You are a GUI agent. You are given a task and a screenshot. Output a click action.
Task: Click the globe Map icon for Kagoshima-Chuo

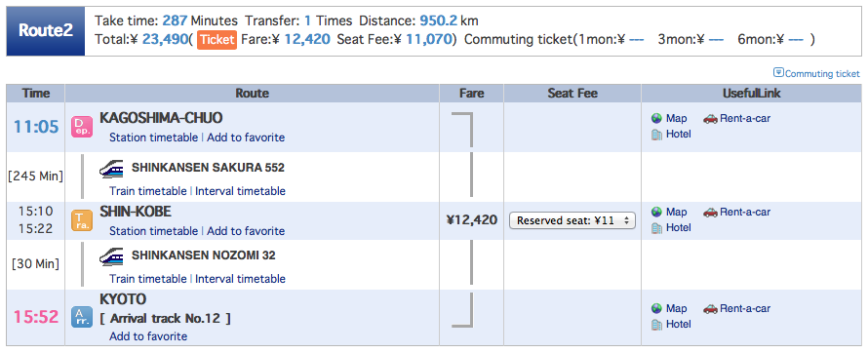pos(657,118)
